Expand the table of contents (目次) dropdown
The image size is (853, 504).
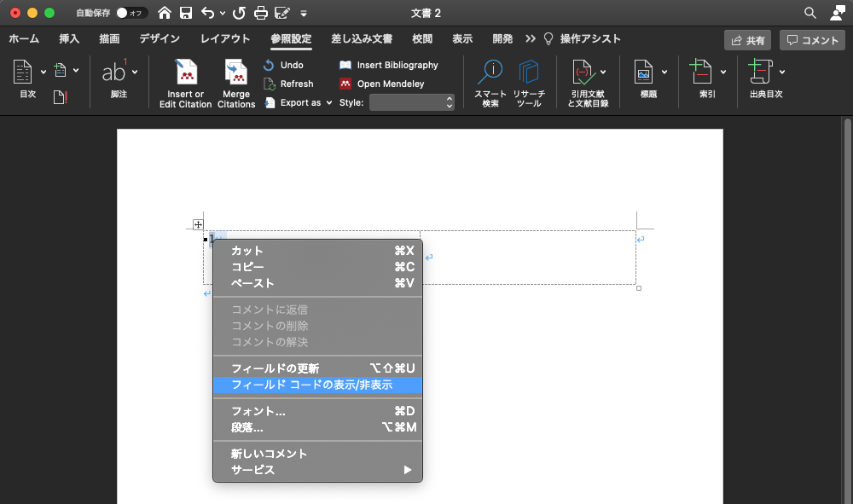[28, 72]
